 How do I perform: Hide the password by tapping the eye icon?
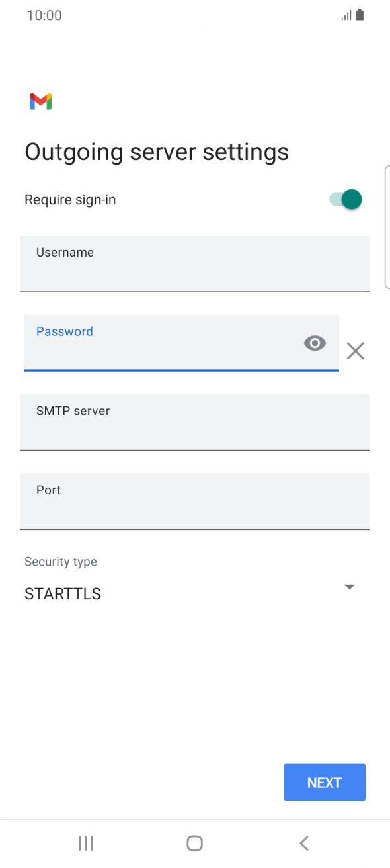(x=315, y=343)
